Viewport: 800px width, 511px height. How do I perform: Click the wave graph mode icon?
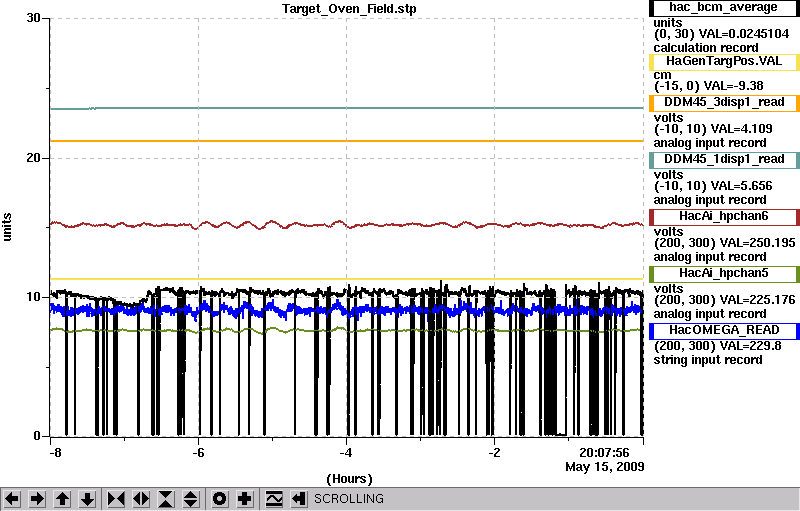click(274, 499)
